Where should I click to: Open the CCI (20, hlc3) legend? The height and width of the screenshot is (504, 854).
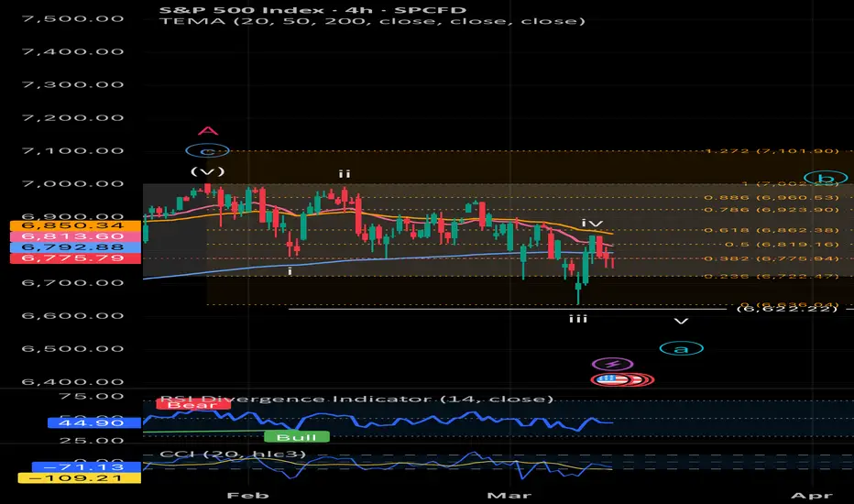[x=233, y=454]
